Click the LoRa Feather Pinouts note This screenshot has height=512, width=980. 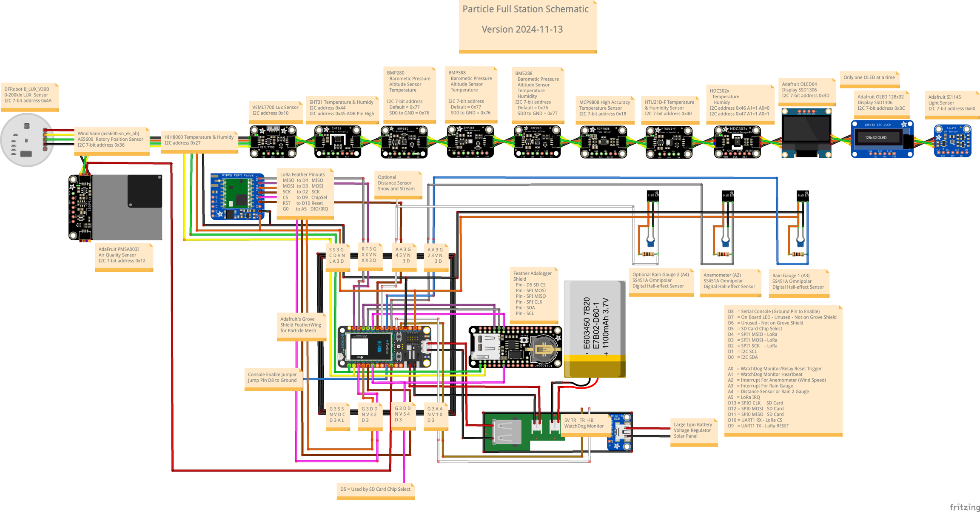tap(305, 194)
